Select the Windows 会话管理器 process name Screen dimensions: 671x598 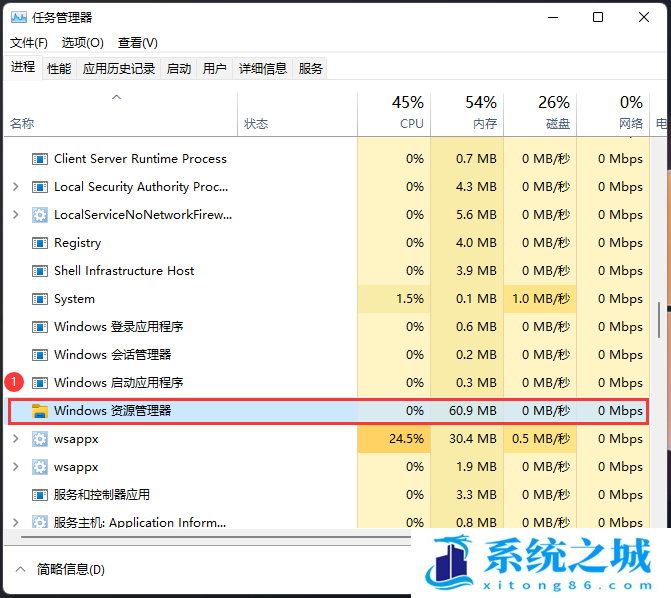click(x=113, y=355)
